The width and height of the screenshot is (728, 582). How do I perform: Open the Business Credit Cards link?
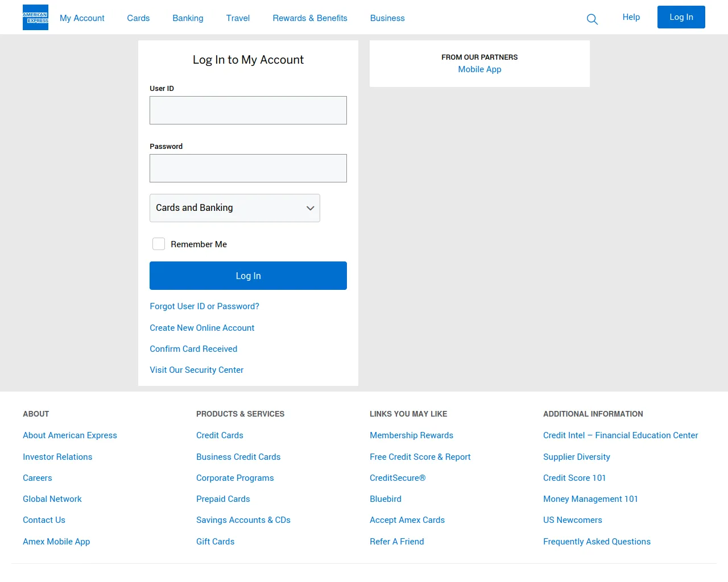coord(238,457)
